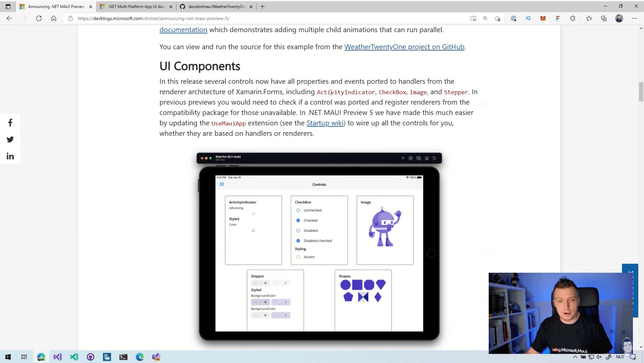
Task: Open the Startup wiki link
Action: (x=325, y=123)
